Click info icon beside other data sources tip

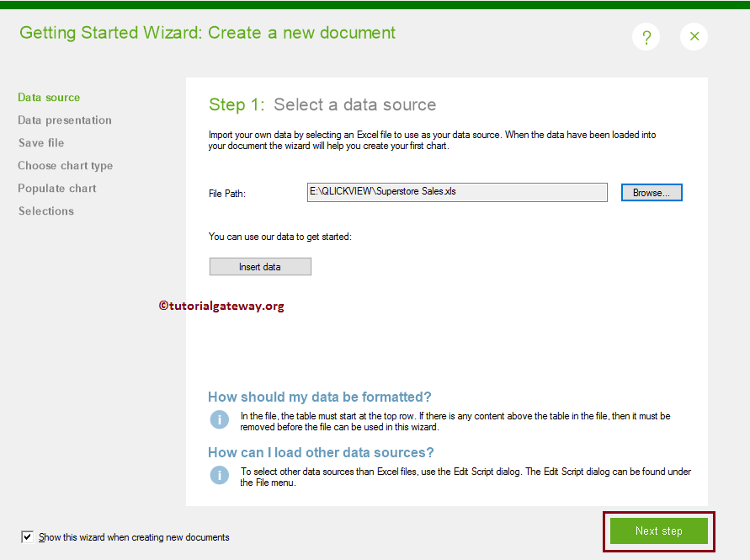coord(219,474)
